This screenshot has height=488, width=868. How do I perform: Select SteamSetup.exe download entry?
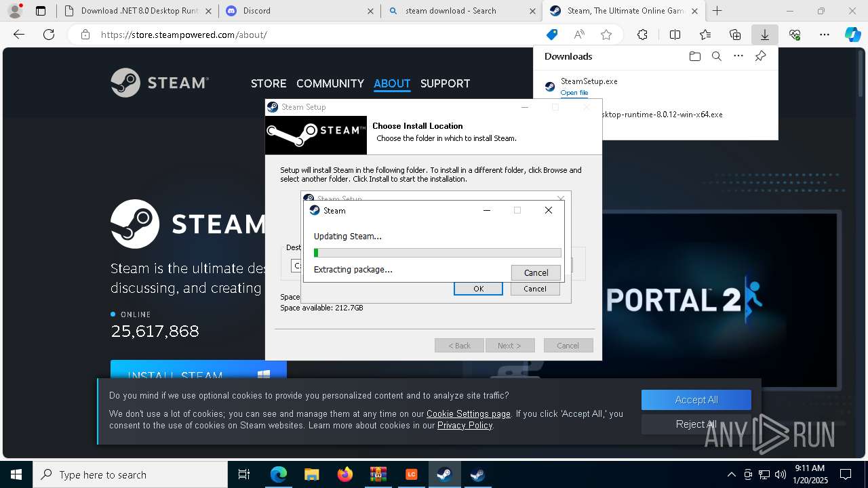pyautogui.click(x=655, y=86)
